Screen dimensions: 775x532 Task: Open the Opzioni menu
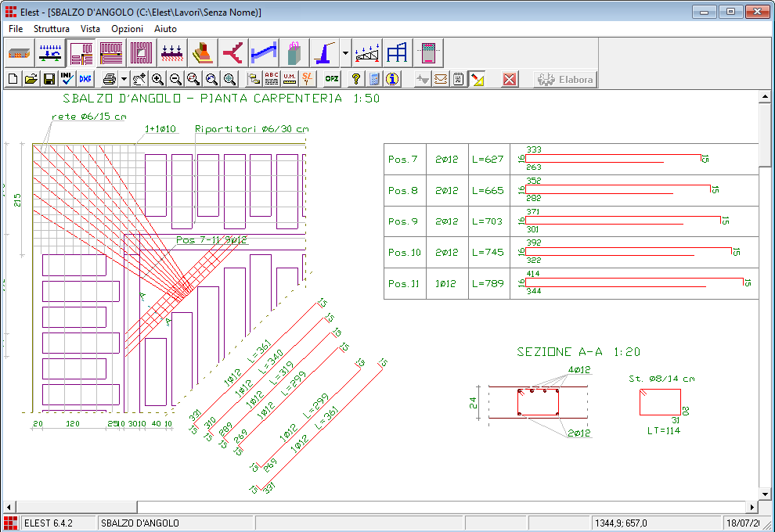point(127,28)
